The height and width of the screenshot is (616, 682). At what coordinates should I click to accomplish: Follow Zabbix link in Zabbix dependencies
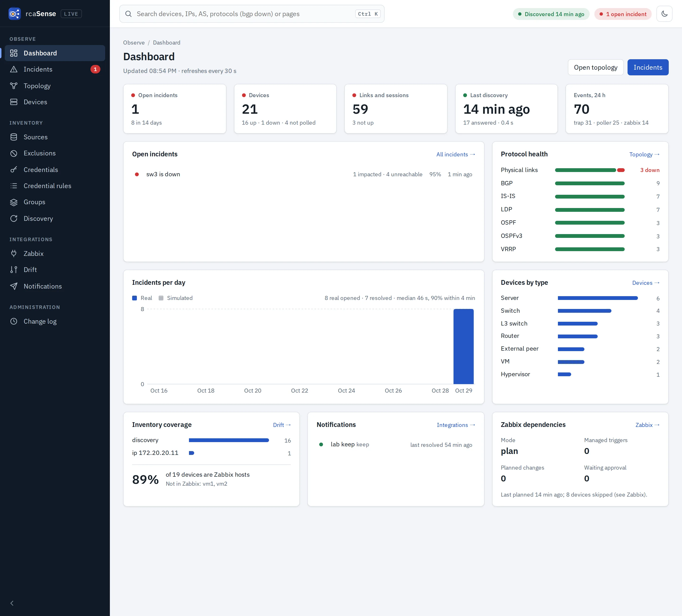647,425
